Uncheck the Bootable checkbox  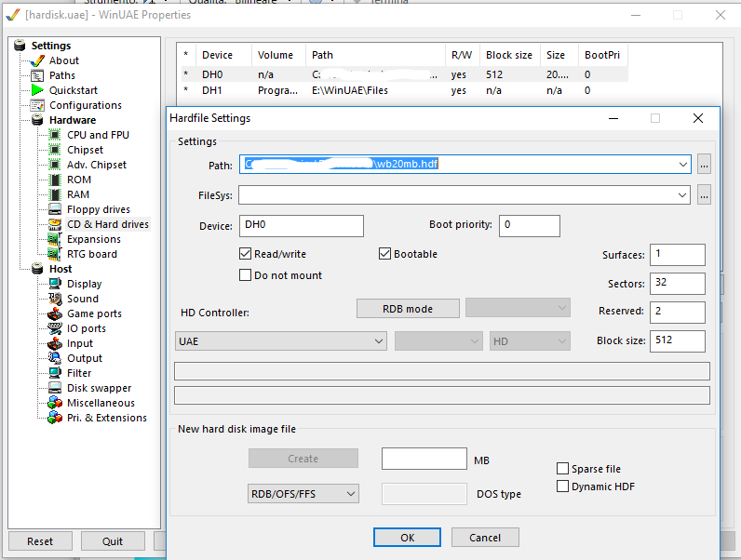click(x=384, y=254)
